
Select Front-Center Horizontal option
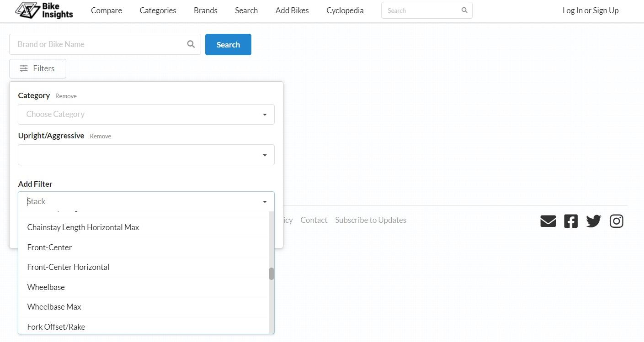[x=143, y=267]
